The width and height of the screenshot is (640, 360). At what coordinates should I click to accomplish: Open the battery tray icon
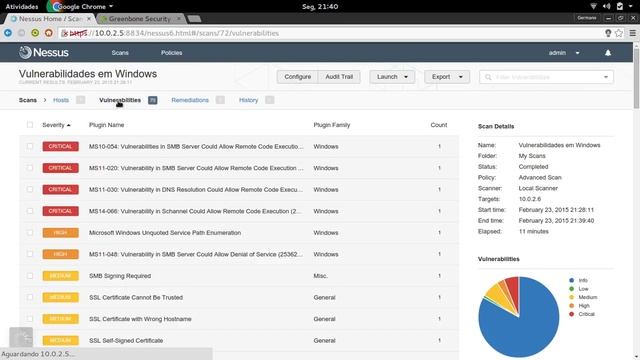click(620, 6)
